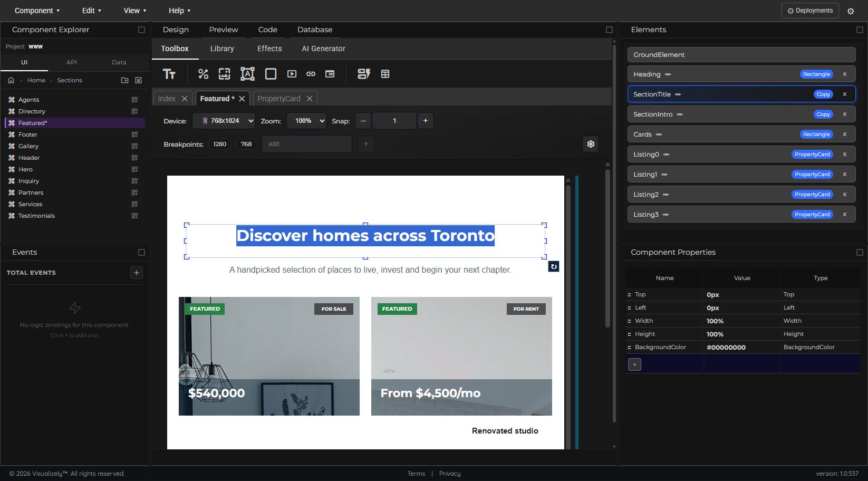This screenshot has height=481, width=868.
Task: Select the Video element tool
Action: pos(292,74)
